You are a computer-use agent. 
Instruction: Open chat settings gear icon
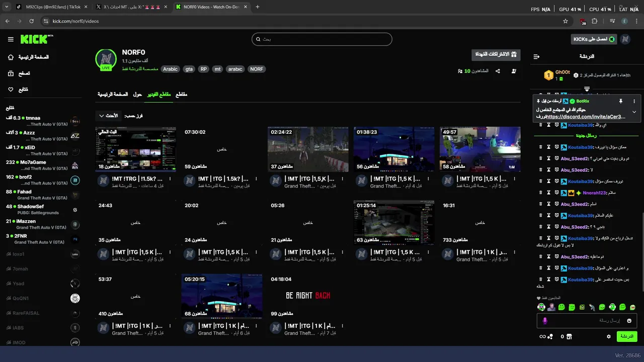[609, 336]
